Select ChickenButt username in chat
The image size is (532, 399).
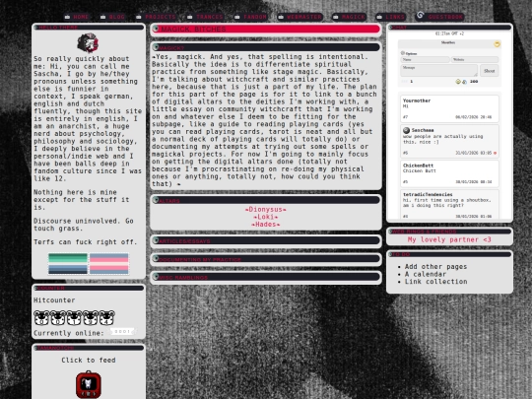tap(418, 166)
